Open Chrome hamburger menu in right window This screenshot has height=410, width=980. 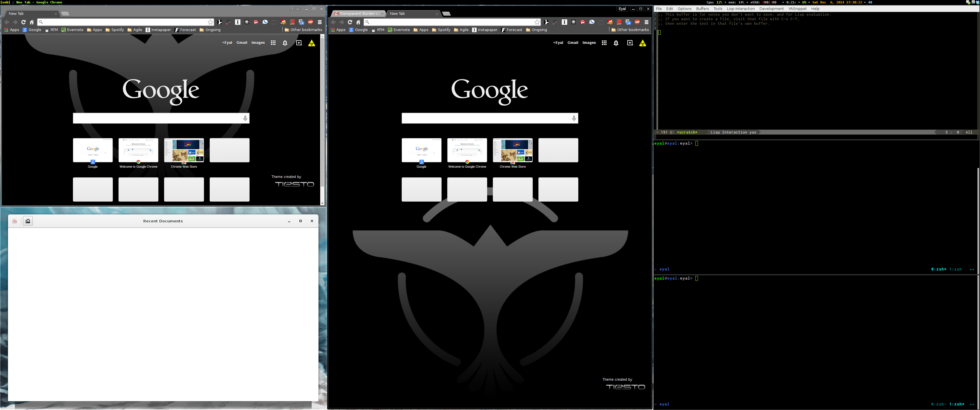click(x=647, y=22)
